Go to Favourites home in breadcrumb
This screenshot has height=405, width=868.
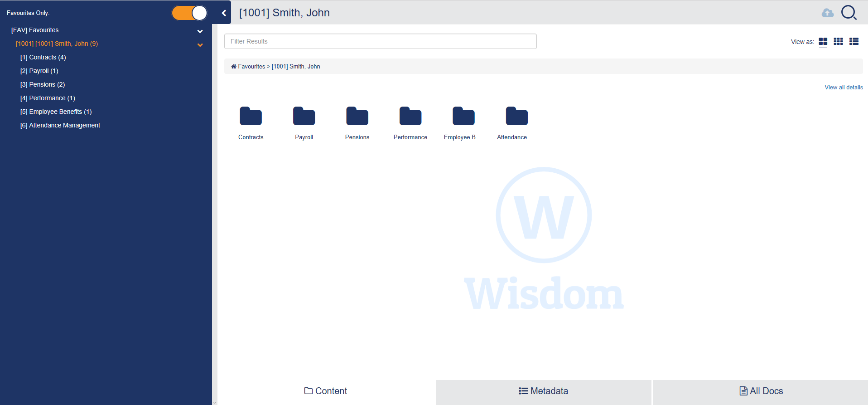248,67
